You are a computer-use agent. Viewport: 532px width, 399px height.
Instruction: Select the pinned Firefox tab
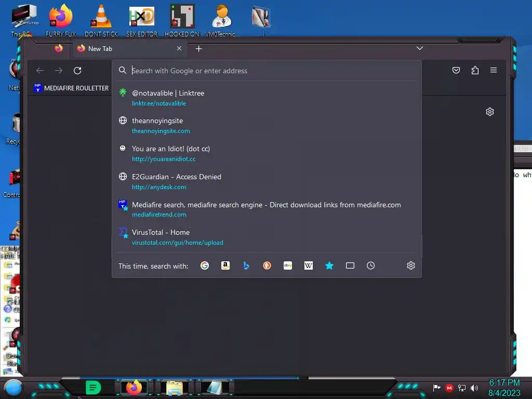click(59, 48)
